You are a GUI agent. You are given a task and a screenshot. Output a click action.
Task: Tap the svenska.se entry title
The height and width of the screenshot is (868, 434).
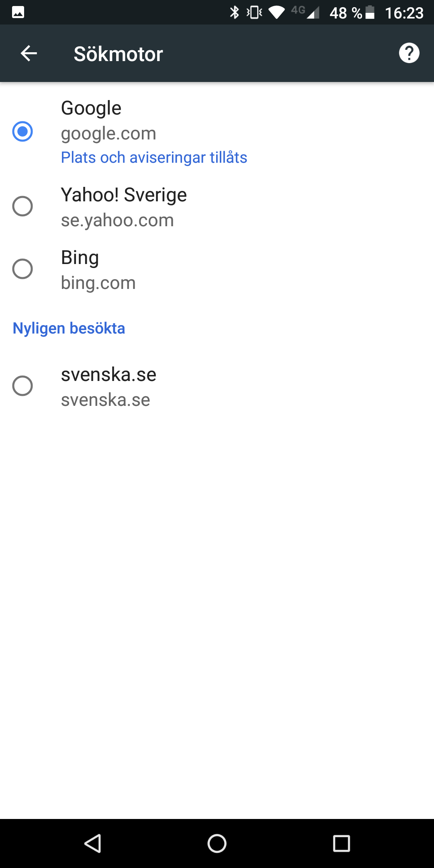(x=108, y=375)
